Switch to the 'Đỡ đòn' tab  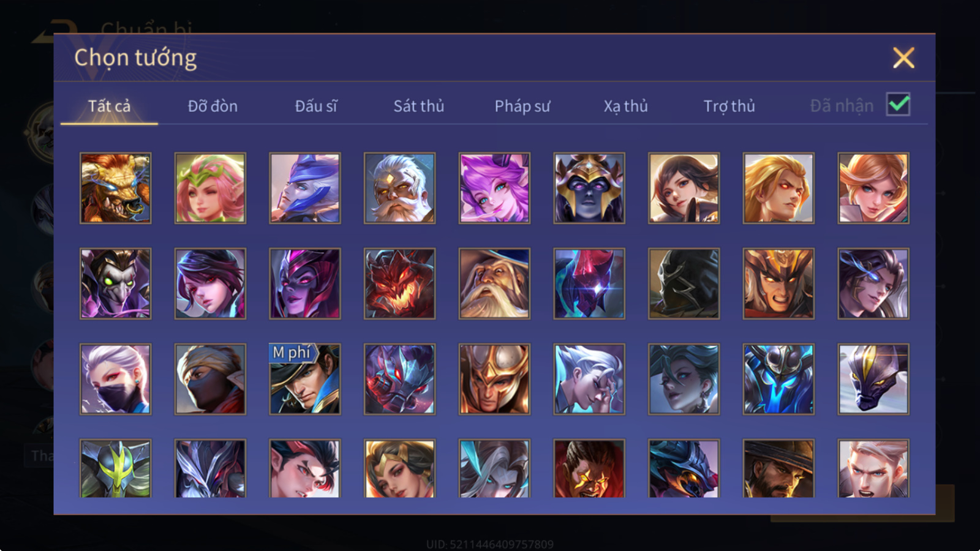(213, 106)
